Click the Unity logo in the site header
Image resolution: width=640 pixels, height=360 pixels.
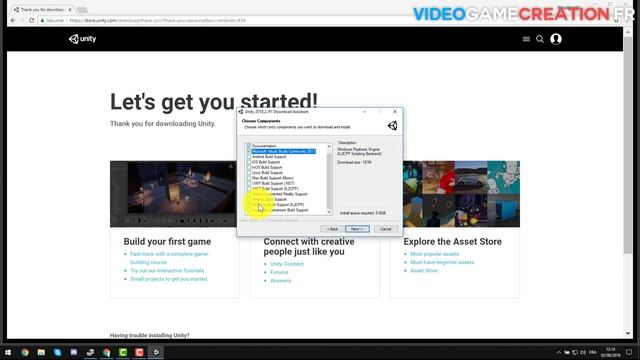[x=82, y=39]
